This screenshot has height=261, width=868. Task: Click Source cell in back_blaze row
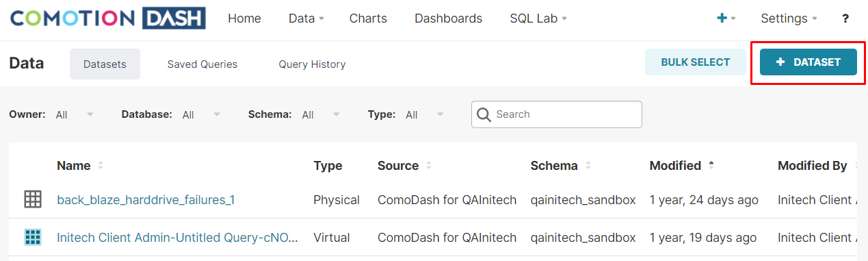coord(447,200)
